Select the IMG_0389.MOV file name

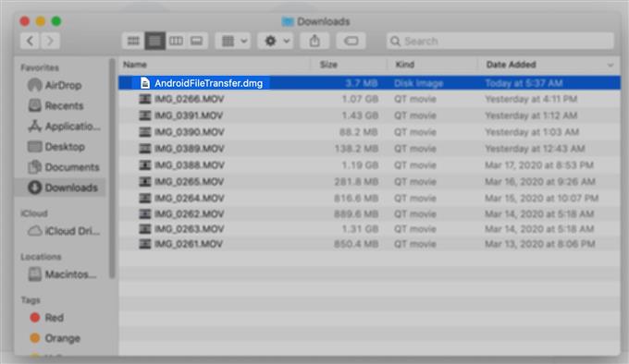[x=190, y=149]
